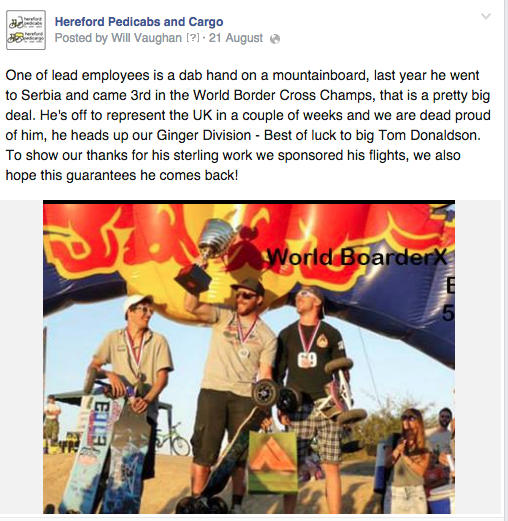508x521 pixels.
Task: Click the [?] help marker beside the poster name
Action: 193,38
